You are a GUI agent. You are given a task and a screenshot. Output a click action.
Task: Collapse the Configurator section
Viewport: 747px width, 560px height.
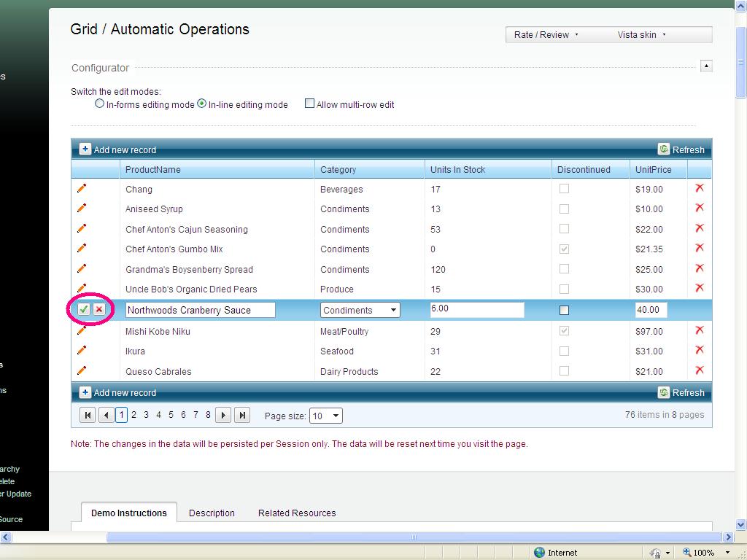coord(705,66)
